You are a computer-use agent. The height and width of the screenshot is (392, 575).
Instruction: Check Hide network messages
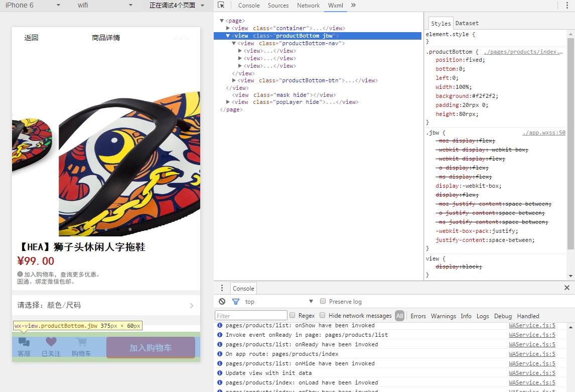(x=322, y=315)
